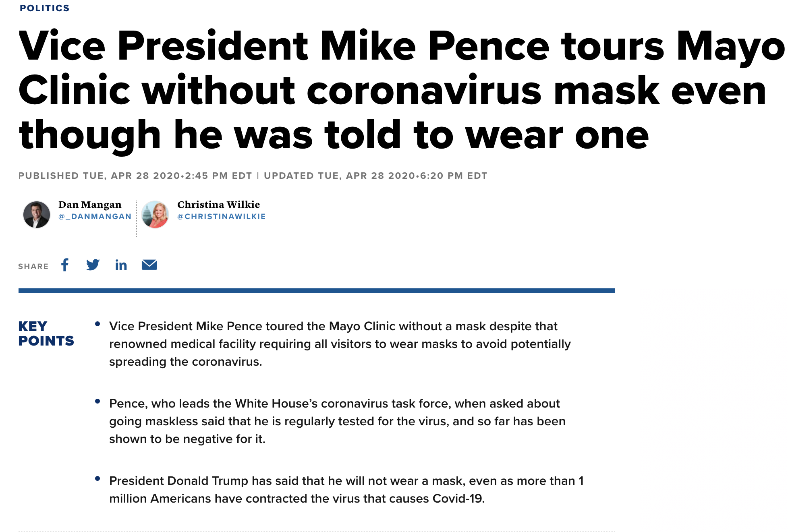788x532 pixels.
Task: Click the article headline about Mike Pence
Action: (401, 90)
